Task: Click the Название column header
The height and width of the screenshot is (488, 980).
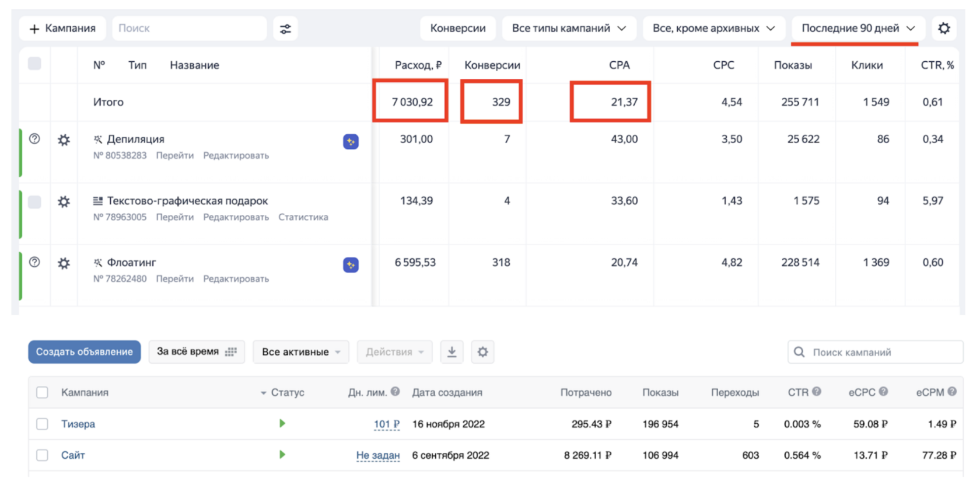Action: pos(195,65)
